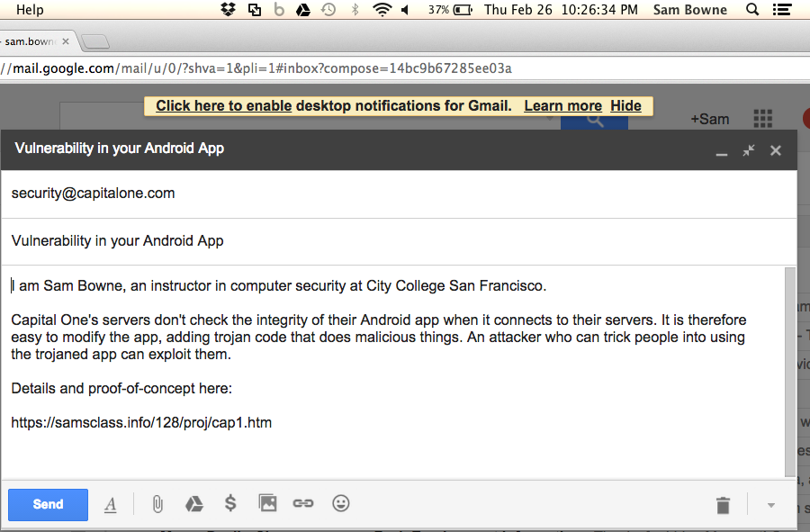Screen dimensions: 810x532
Task: Open more options dropdown arrow in compose
Action: [770, 505]
